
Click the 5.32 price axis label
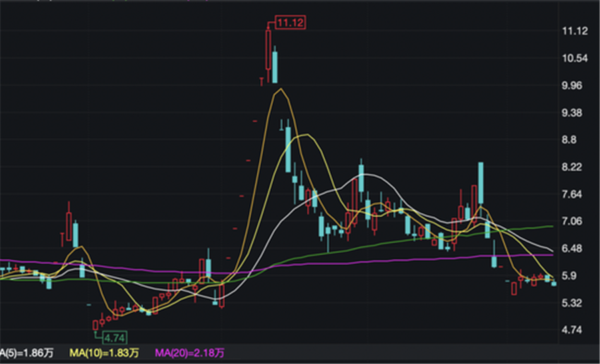point(574,303)
